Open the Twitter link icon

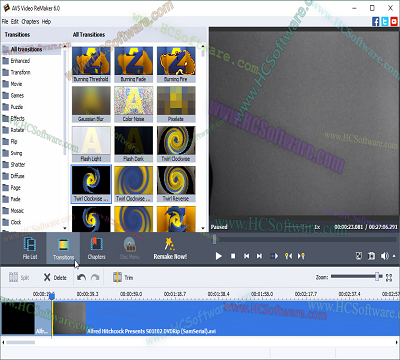pyautogui.click(x=385, y=22)
